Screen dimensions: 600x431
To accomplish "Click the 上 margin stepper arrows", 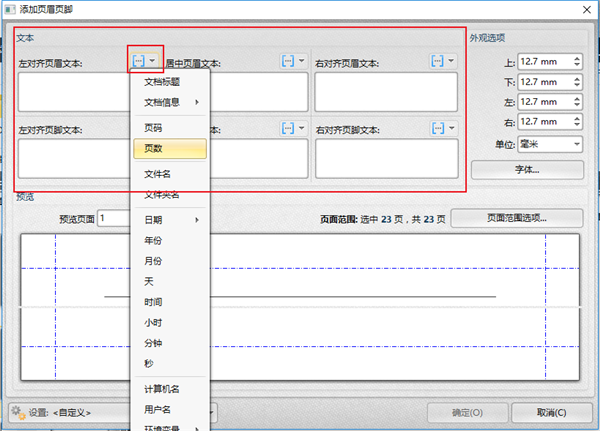I will coord(577,62).
